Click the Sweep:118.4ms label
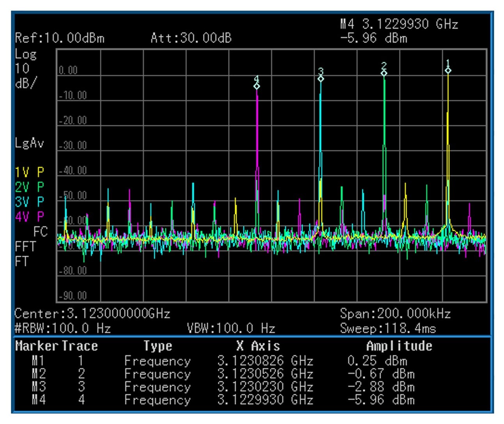 [388, 328]
